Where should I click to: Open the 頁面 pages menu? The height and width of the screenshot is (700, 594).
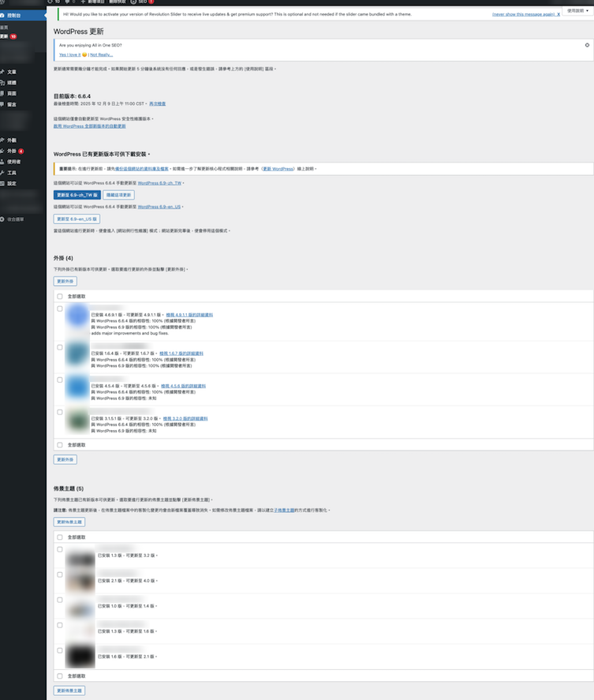(22, 93)
